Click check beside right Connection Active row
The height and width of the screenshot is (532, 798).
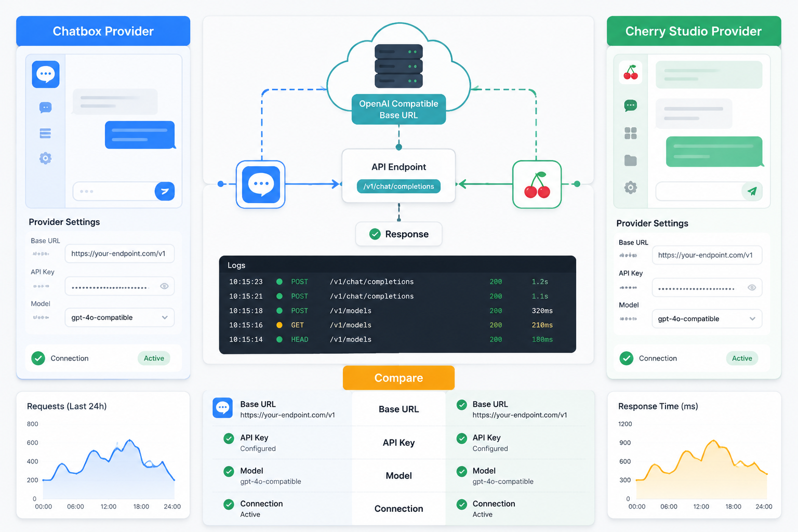461,504
